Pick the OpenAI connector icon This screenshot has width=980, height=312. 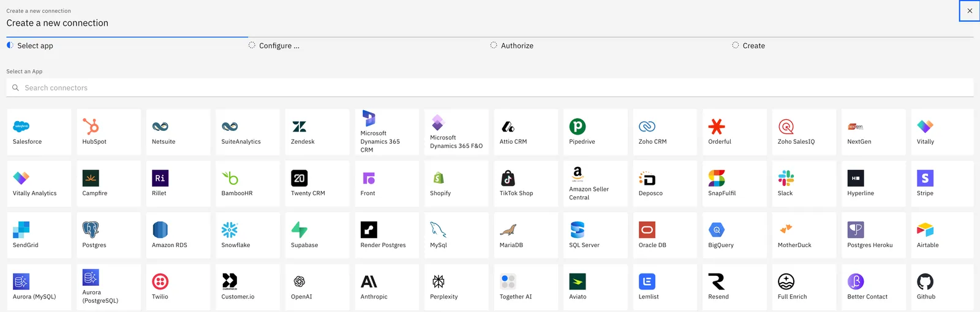pyautogui.click(x=300, y=281)
